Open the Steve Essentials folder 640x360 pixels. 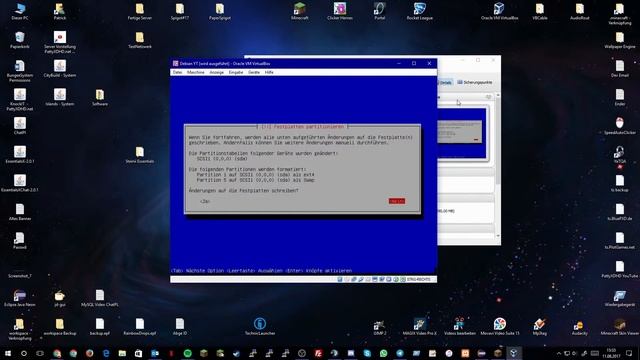[x=140, y=154]
